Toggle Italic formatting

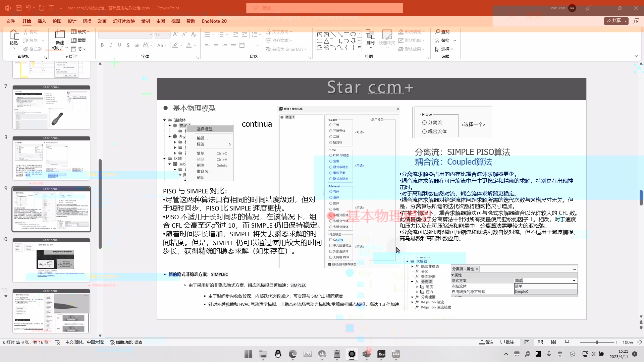click(111, 45)
